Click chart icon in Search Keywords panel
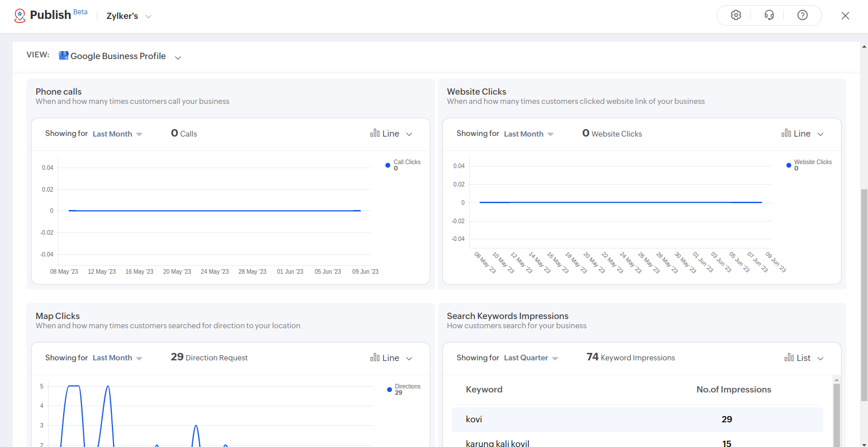 (789, 357)
